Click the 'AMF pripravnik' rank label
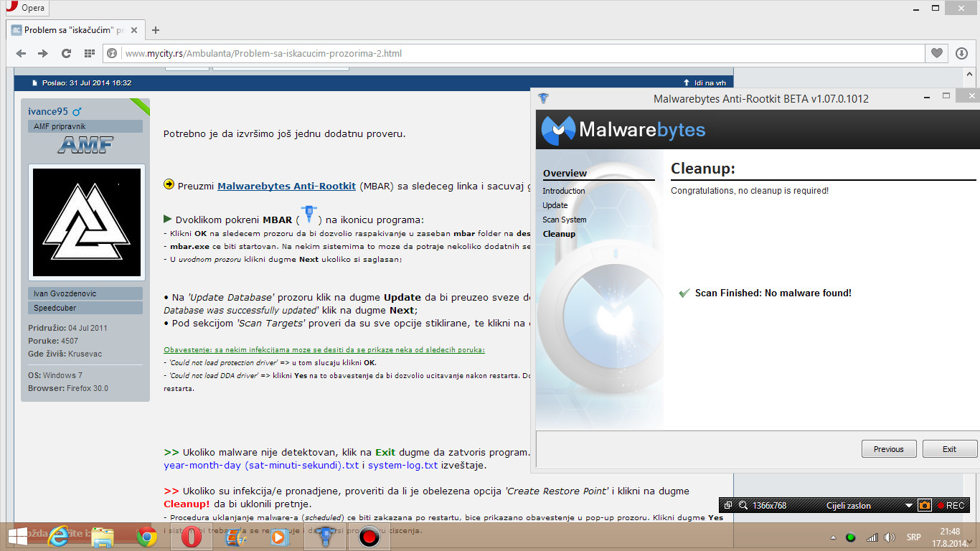This screenshot has height=551, width=980. [60, 126]
